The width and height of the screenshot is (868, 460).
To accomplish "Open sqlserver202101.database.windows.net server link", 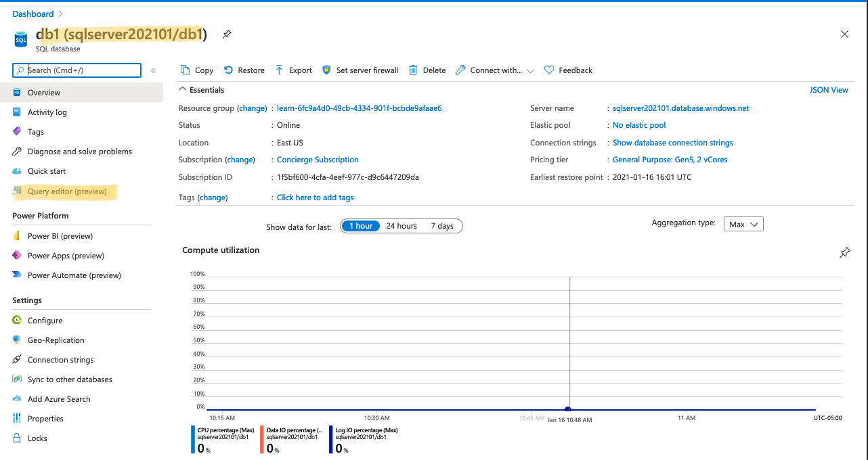I will coord(680,108).
